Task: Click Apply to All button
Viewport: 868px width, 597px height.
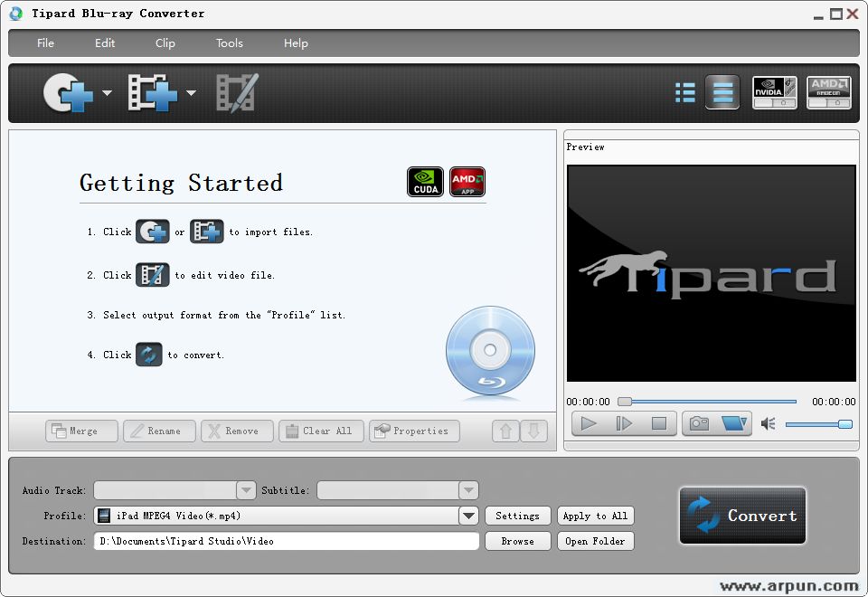Action: 595,516
